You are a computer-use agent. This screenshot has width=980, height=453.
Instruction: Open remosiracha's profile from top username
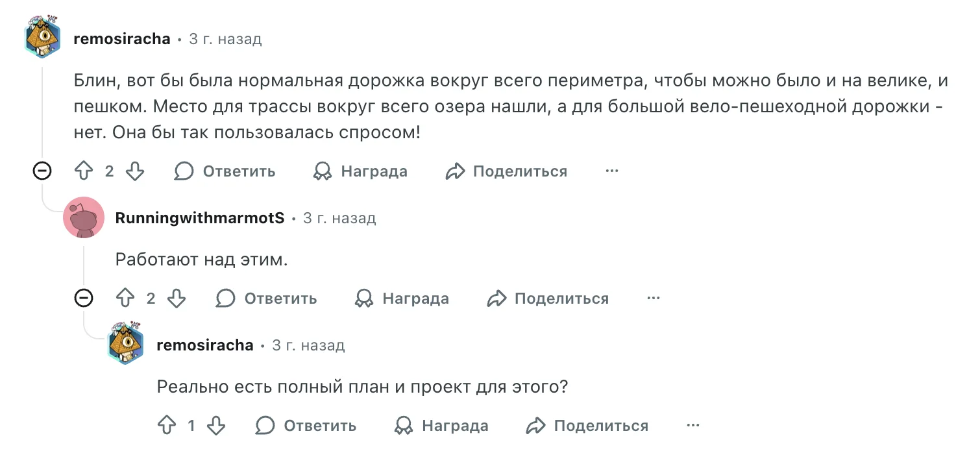(122, 39)
